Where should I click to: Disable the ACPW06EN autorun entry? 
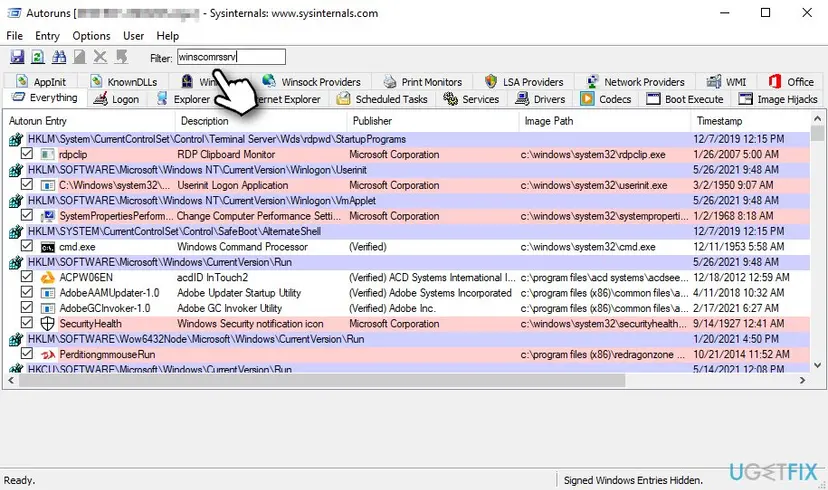click(27, 277)
